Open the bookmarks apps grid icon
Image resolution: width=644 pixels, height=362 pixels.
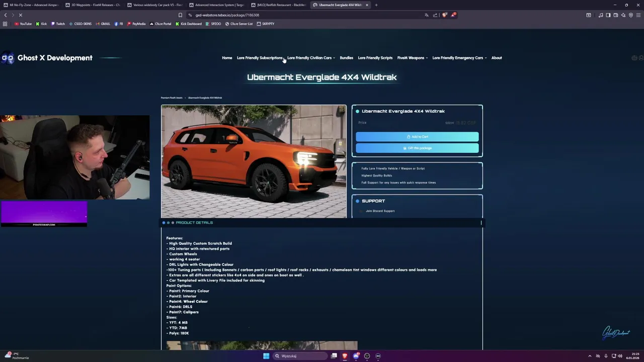5,24
